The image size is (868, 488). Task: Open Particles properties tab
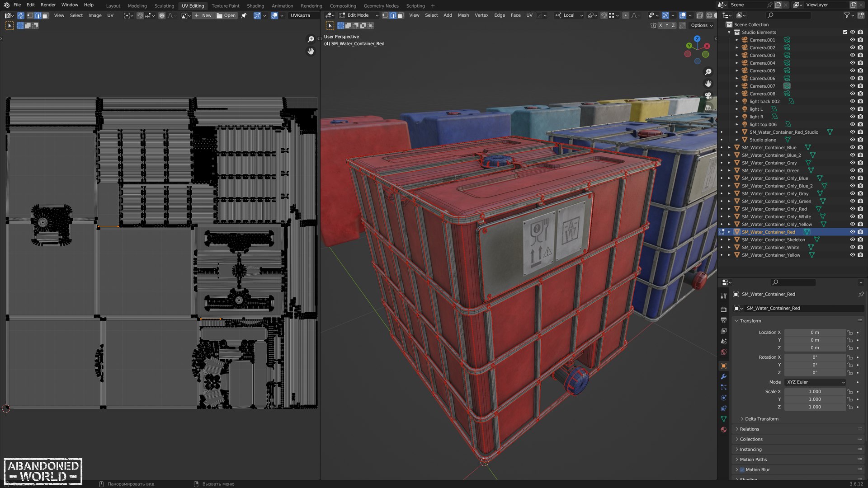pyautogui.click(x=723, y=387)
